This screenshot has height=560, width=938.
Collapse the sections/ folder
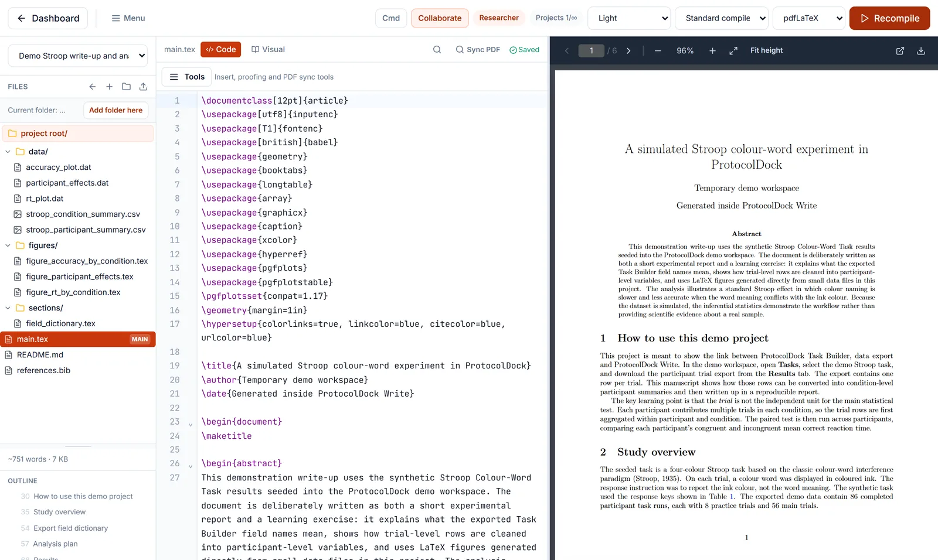tap(8, 308)
